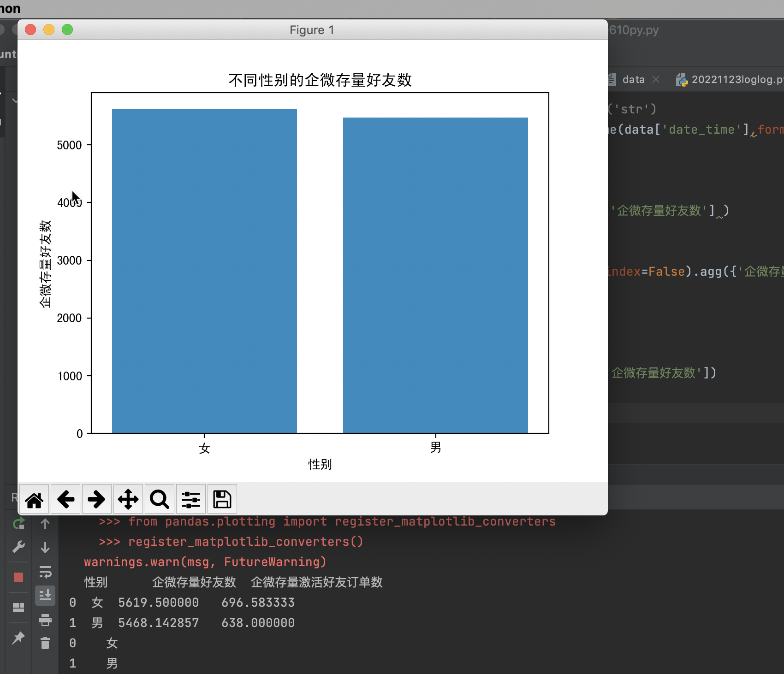Reset the plot to home view
This screenshot has width=784, height=674.
[34, 499]
